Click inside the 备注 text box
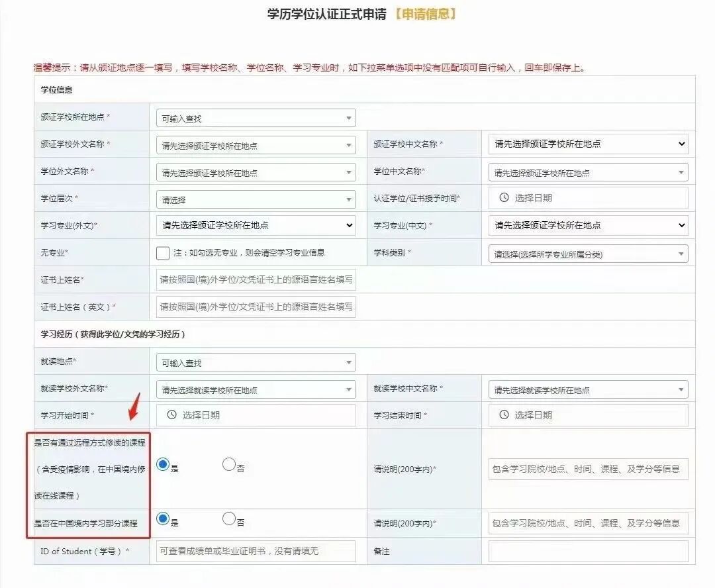This screenshot has height=588, width=715. click(x=588, y=551)
